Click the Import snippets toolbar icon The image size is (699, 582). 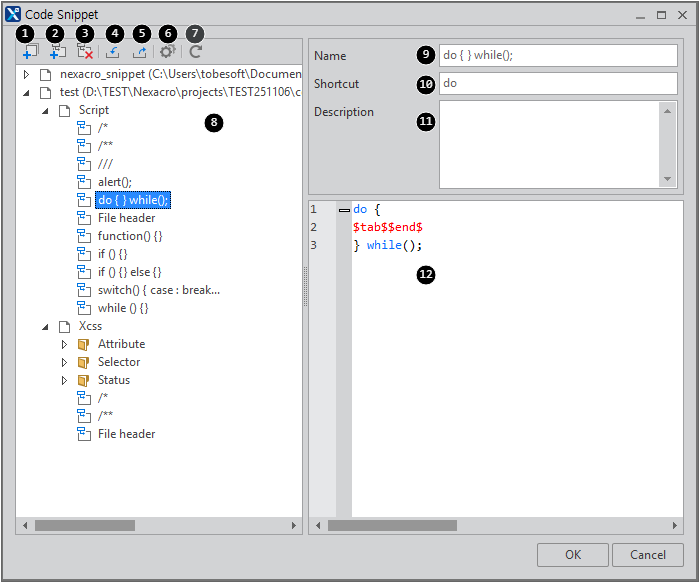click(x=113, y=52)
